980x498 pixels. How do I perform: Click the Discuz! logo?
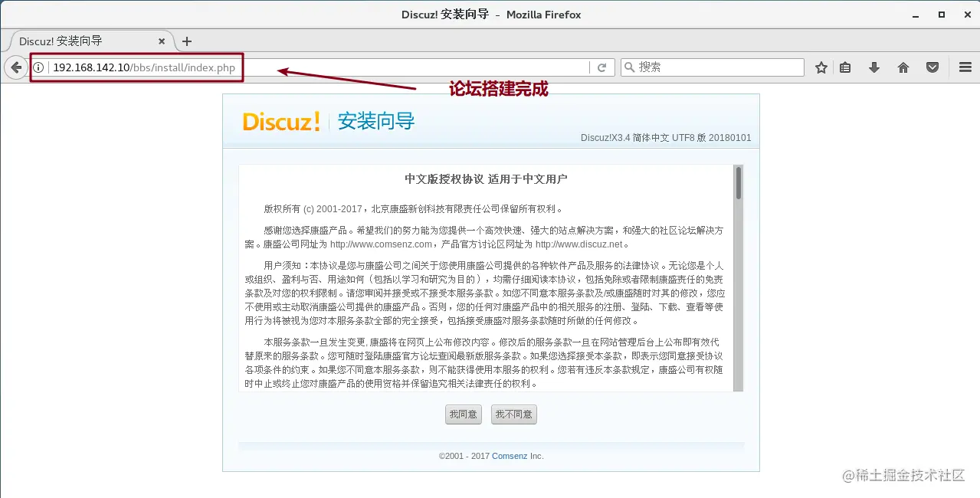[x=281, y=121]
